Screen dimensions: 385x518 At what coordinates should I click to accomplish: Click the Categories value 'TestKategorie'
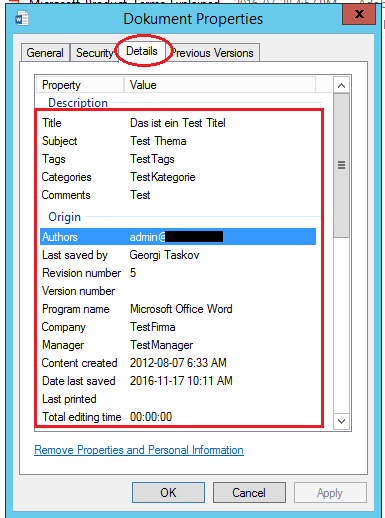point(163,177)
